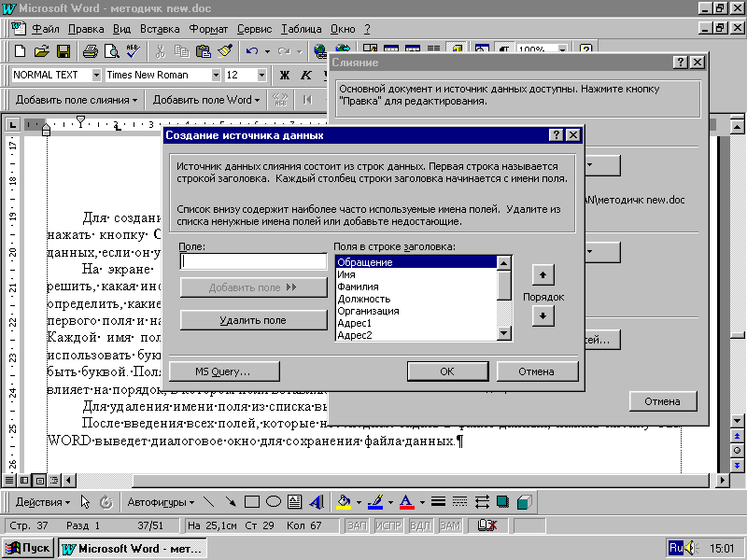This screenshot has width=747, height=560.
Task: Move field up with order arrow
Action: click(x=543, y=274)
